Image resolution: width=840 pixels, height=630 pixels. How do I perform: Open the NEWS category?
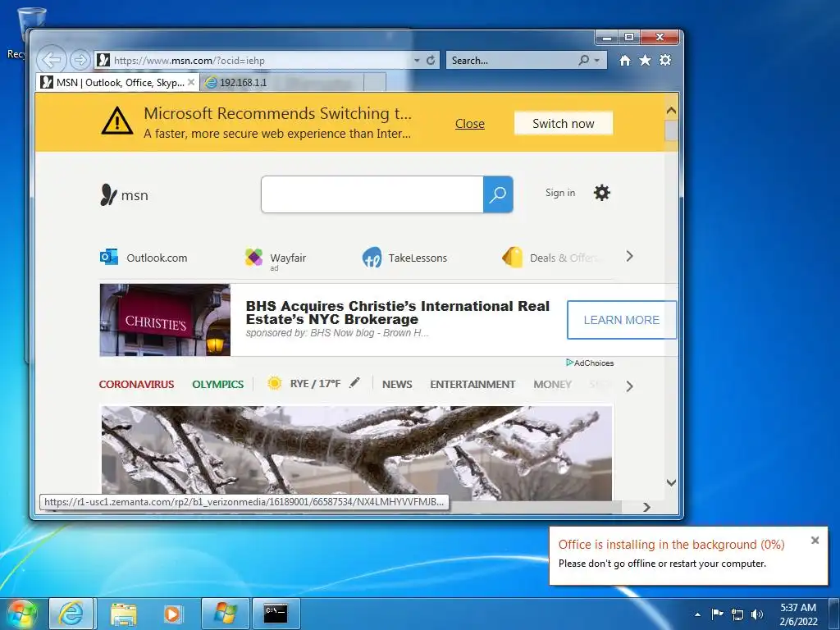point(397,384)
